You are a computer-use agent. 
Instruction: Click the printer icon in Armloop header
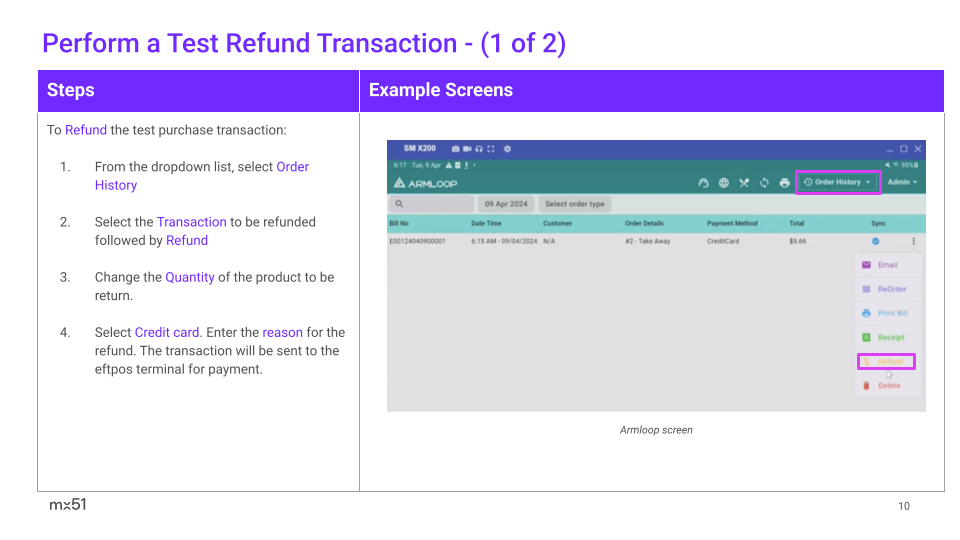[x=784, y=182]
